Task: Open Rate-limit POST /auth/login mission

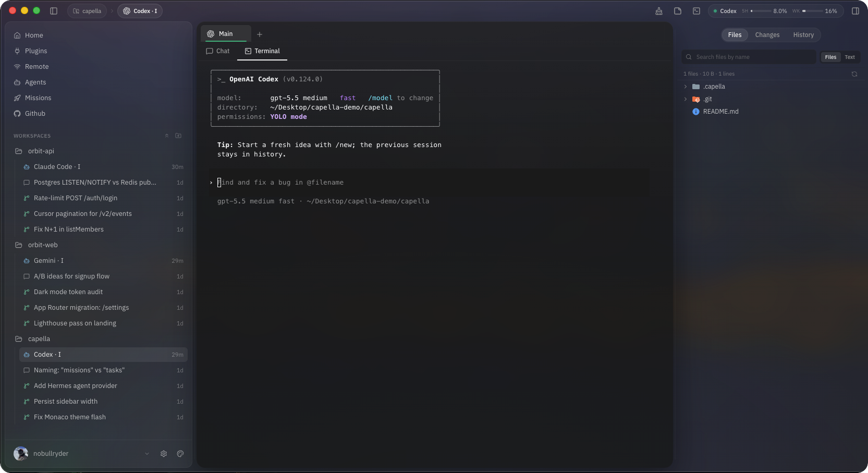Action: 103,198
